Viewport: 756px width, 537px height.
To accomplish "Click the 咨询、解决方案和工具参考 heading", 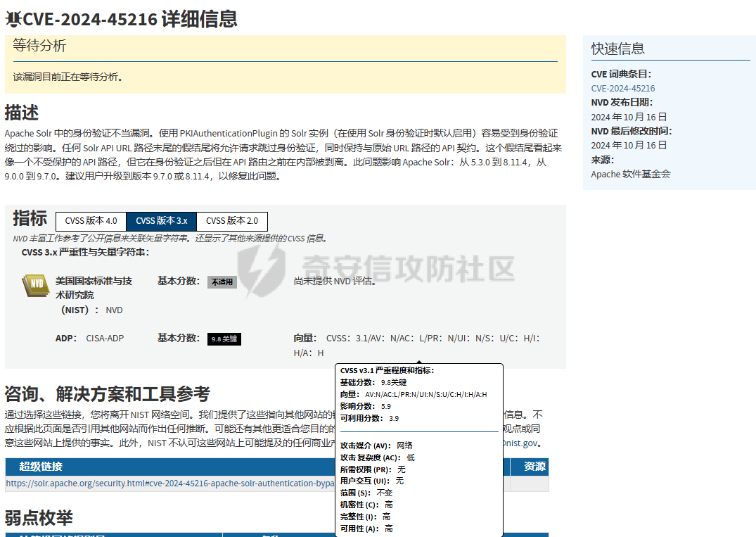I will 108,394.
